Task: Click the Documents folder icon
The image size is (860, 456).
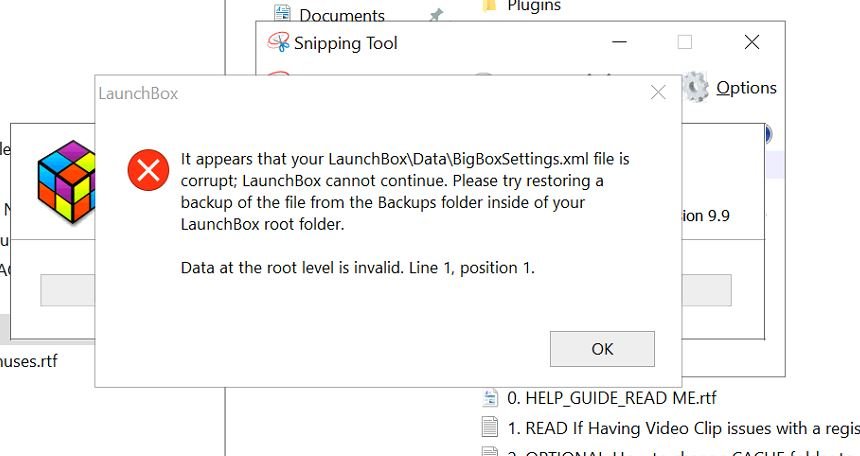Action: (x=283, y=14)
